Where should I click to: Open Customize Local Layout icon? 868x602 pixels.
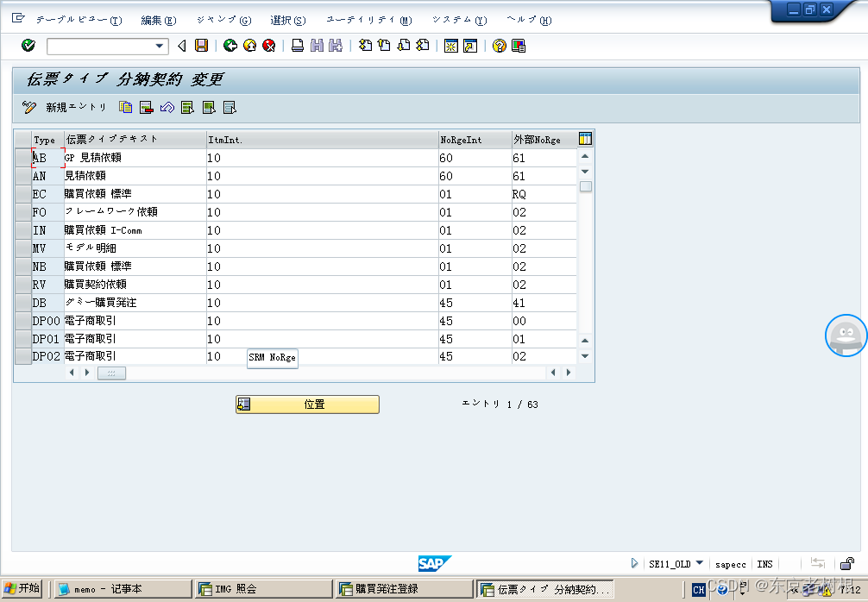[519, 46]
